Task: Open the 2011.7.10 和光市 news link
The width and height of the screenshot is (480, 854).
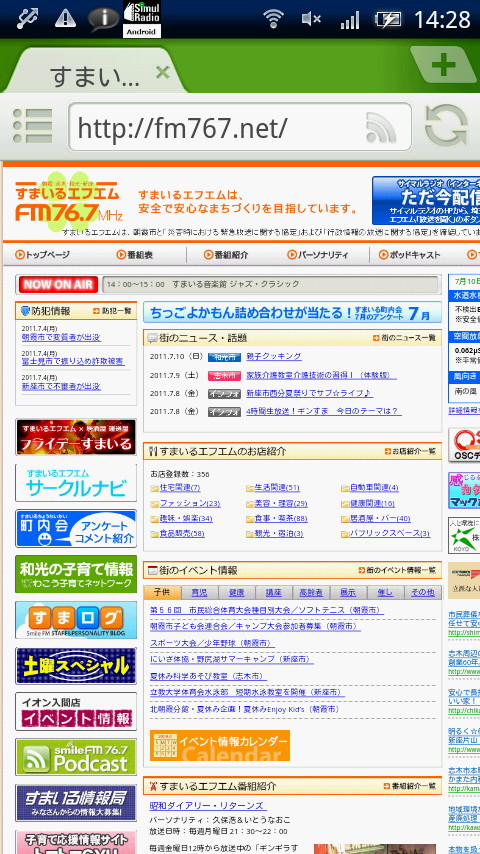Action: coord(274,356)
